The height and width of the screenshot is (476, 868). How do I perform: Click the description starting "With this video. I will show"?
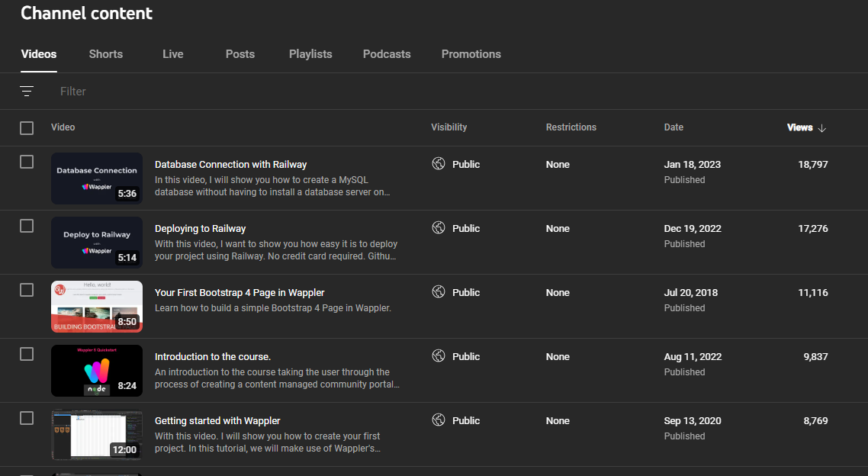click(268, 442)
